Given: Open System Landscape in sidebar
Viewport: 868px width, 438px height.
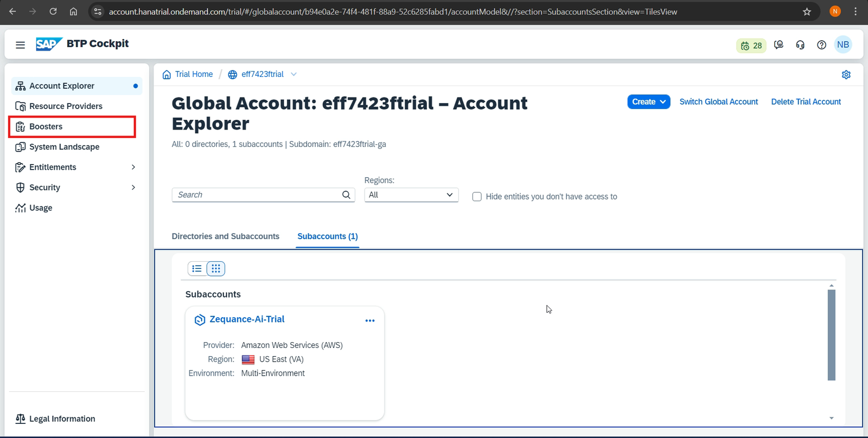Looking at the screenshot, I should tap(76, 147).
